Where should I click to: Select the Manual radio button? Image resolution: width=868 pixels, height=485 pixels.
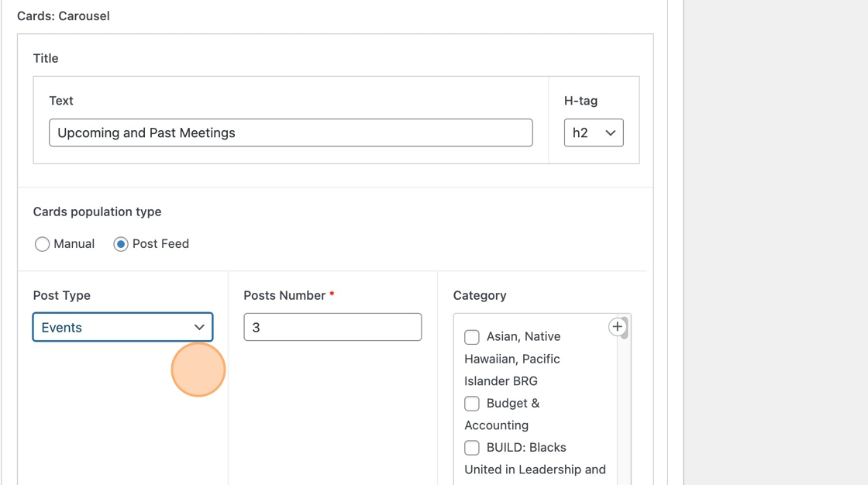coord(43,244)
